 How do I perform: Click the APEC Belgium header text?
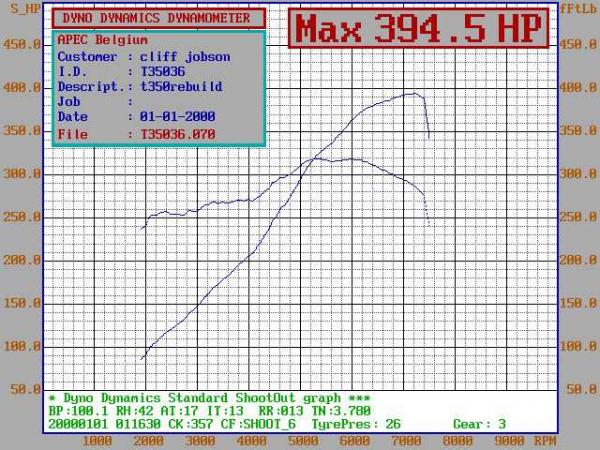tap(102, 41)
